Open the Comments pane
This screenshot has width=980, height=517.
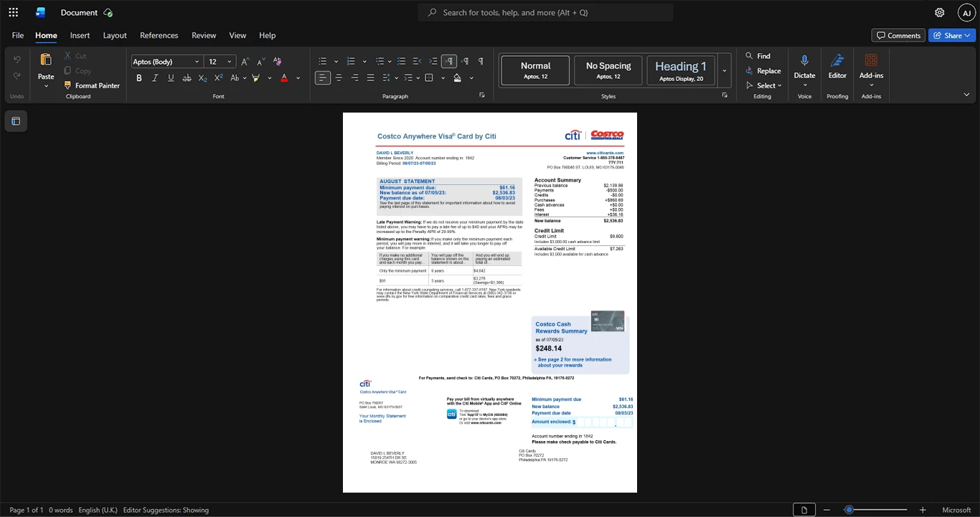click(898, 35)
